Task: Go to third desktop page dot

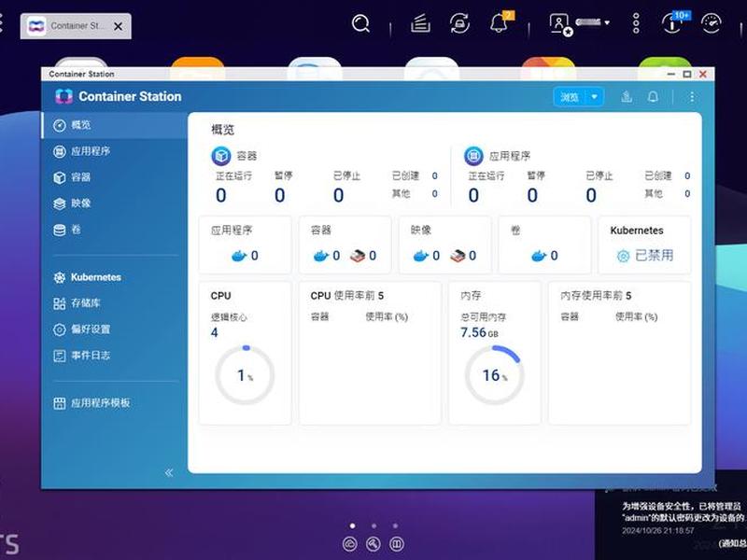Action: pos(395,525)
